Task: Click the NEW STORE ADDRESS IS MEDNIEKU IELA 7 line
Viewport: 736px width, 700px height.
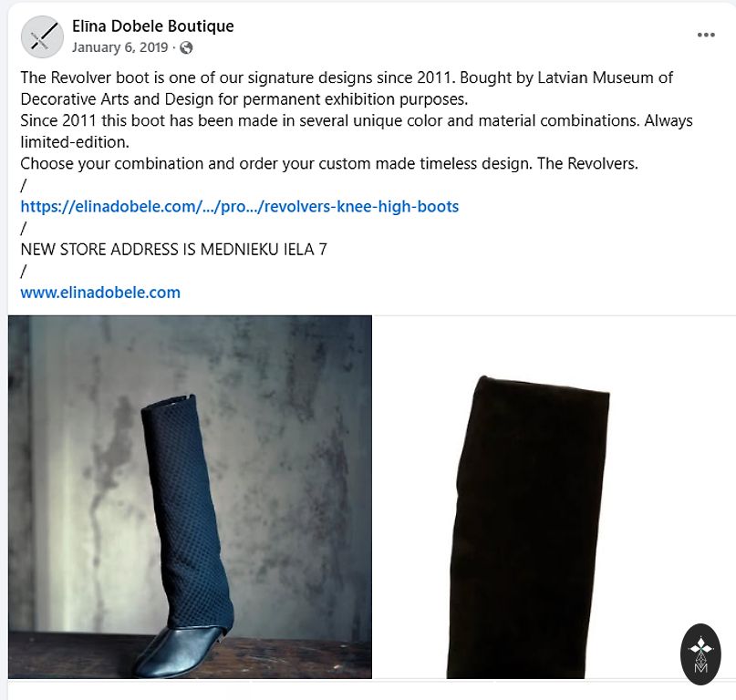Action: point(173,250)
